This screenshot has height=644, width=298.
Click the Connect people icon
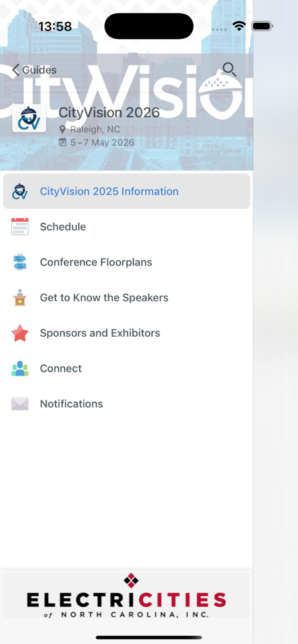tap(20, 368)
